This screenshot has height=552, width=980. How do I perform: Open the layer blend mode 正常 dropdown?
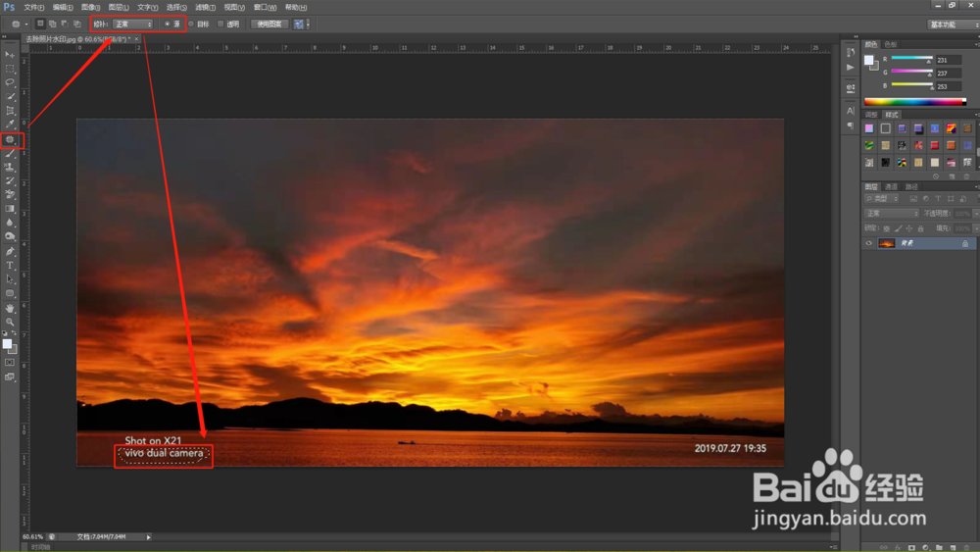point(892,213)
